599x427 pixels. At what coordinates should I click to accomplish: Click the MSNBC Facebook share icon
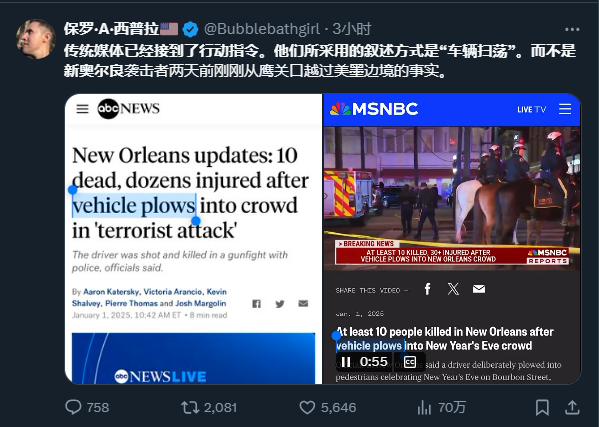[x=427, y=289]
